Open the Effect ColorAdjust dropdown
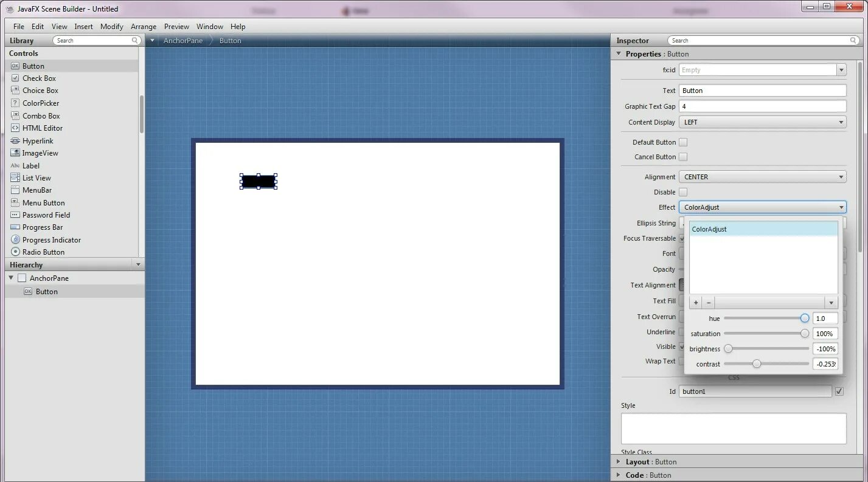The image size is (868, 482). click(763, 207)
